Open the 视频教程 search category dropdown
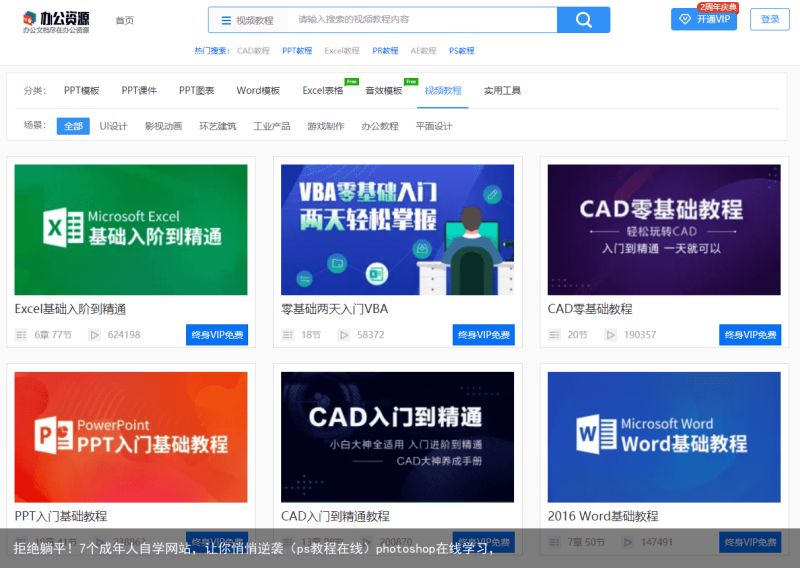This screenshot has height=568, width=800. pos(247,20)
